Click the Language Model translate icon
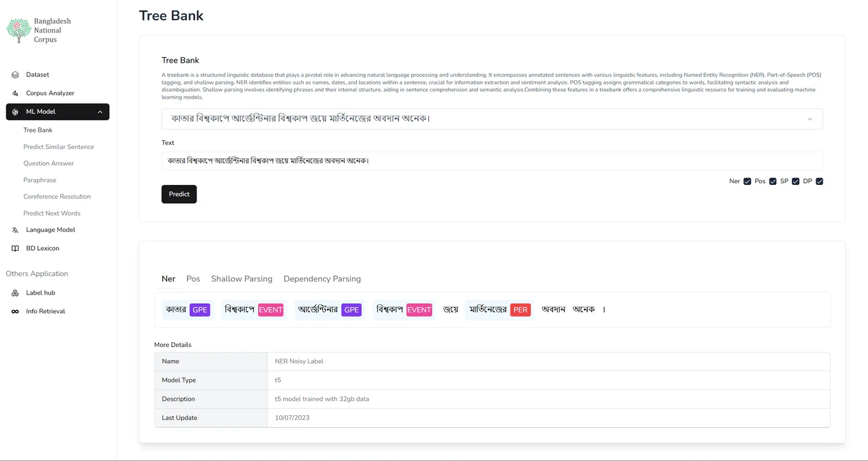 (x=15, y=230)
